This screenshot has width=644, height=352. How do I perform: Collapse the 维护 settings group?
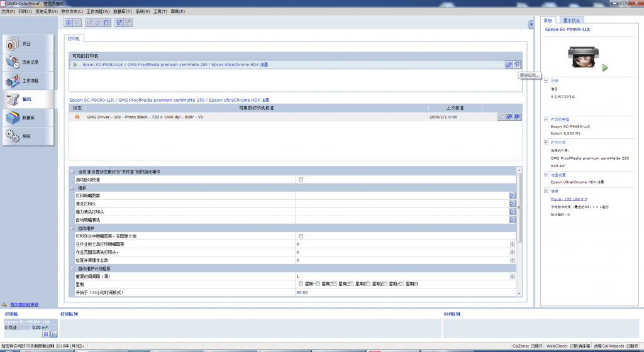73,188
